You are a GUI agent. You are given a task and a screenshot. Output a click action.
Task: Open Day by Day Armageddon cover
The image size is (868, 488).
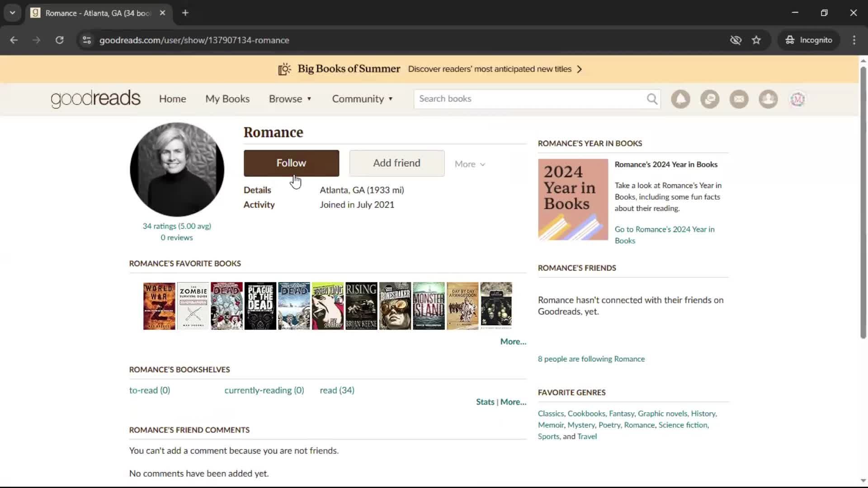pyautogui.click(x=462, y=306)
